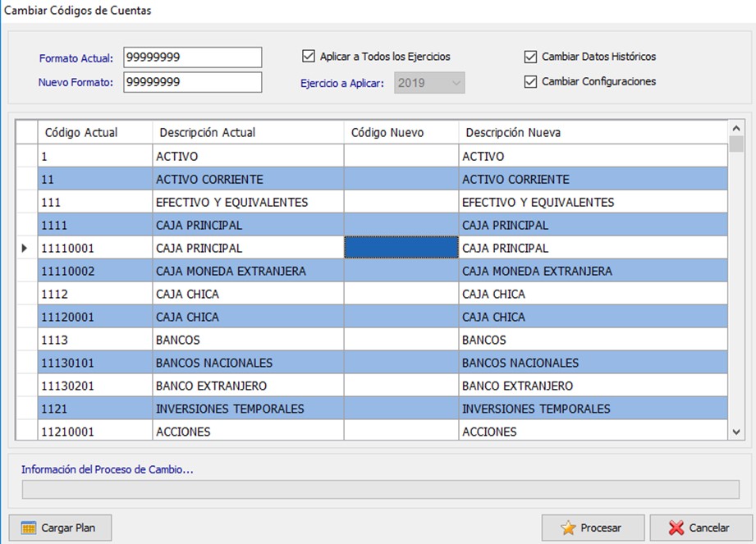
Task: Click the Cargar Plan table icon
Action: click(29, 528)
